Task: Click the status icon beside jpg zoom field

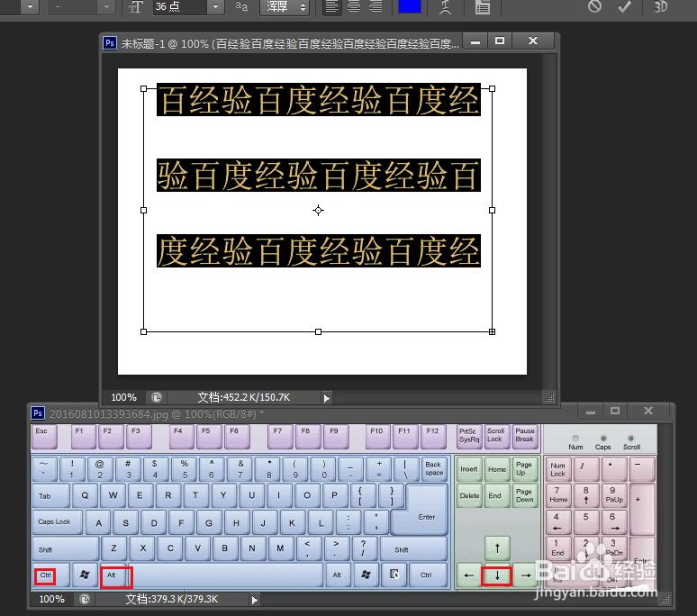Action: 85,599
